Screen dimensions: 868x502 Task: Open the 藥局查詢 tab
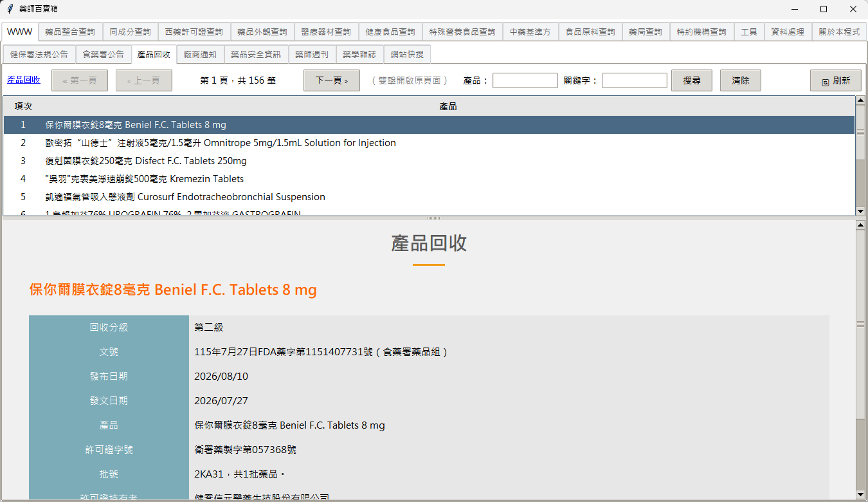point(646,32)
